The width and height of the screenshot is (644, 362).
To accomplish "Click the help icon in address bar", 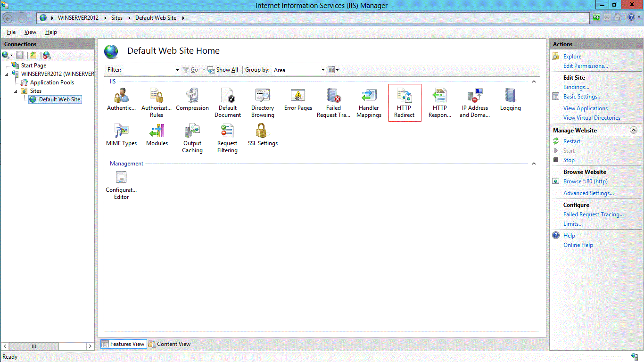I will (x=631, y=17).
